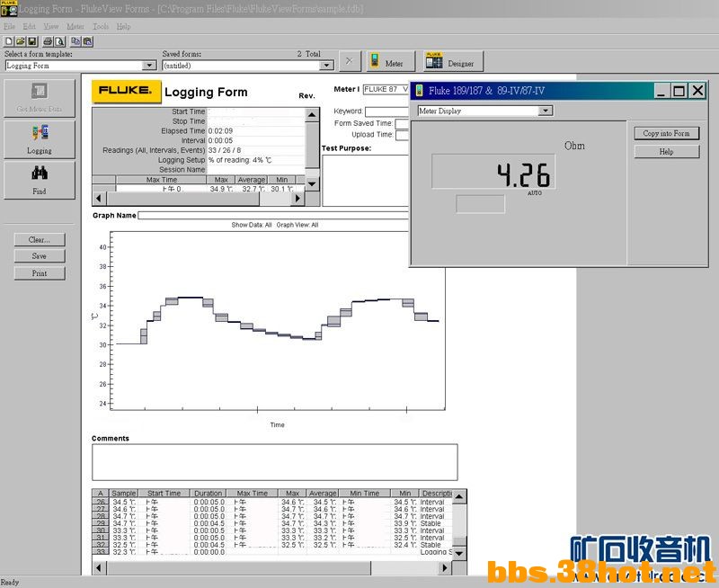The image size is (719, 588).
Task: Click the Test Purpose text area
Action: [x=366, y=181]
